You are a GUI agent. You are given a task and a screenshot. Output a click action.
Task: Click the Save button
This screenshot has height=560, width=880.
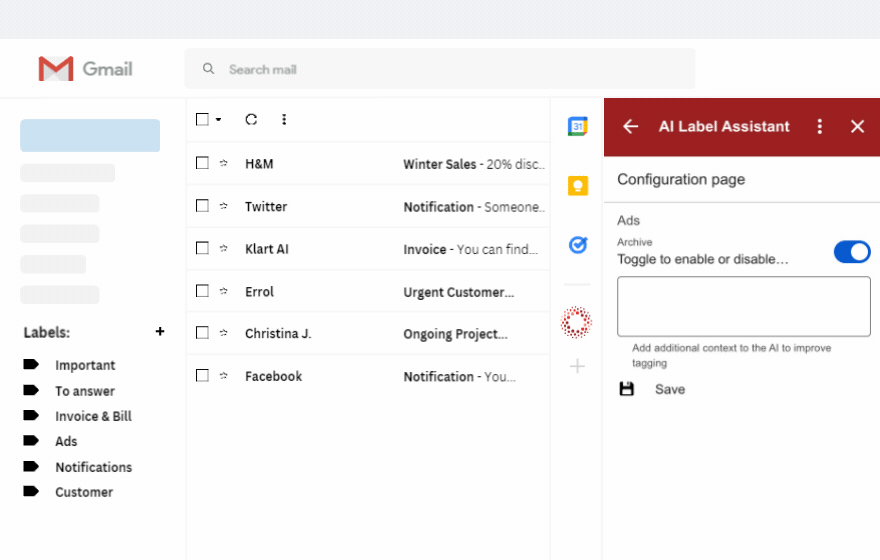pos(670,389)
